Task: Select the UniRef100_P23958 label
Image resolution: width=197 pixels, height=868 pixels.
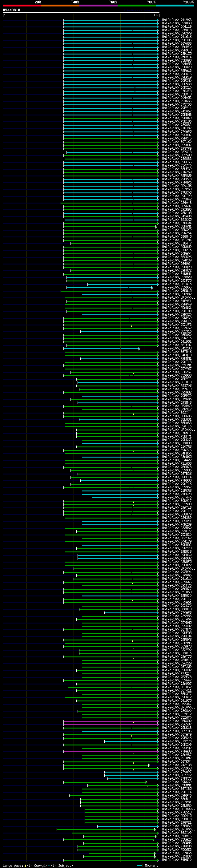Action: tap(177, 769)
